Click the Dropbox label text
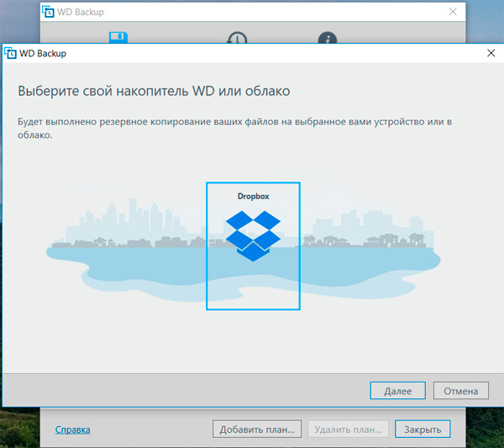The height and width of the screenshot is (448, 504). (x=253, y=196)
